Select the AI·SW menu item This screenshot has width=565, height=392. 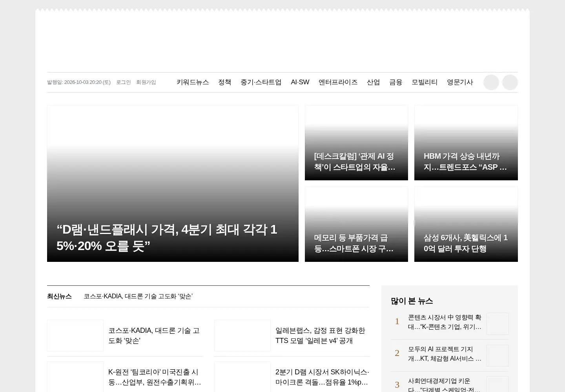pyautogui.click(x=300, y=82)
